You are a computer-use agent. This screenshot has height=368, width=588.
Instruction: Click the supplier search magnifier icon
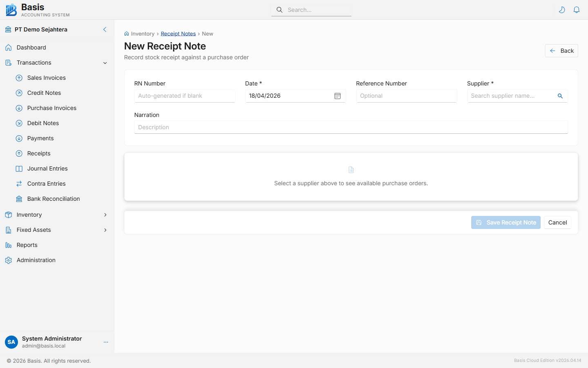560,96
